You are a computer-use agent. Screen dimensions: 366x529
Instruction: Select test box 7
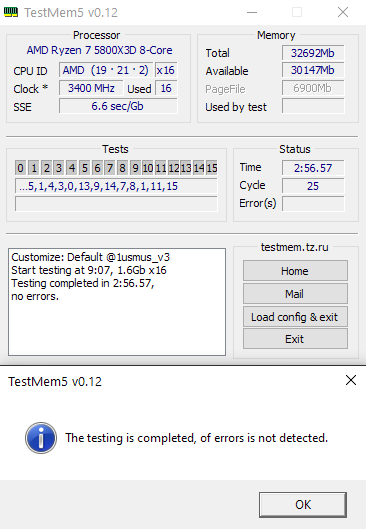pyautogui.click(x=110, y=168)
